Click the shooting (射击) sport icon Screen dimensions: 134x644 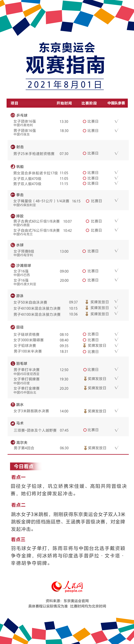point(13,147)
